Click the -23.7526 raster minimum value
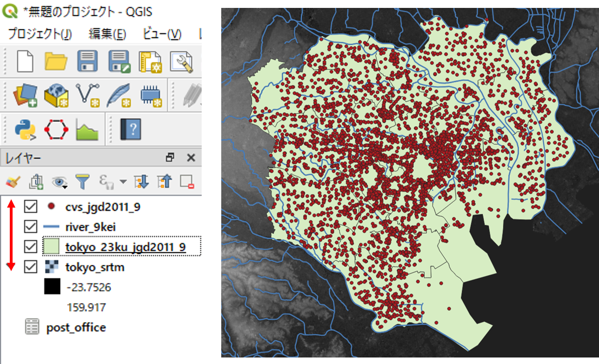Screen dimensions: 599x364 [89, 287]
